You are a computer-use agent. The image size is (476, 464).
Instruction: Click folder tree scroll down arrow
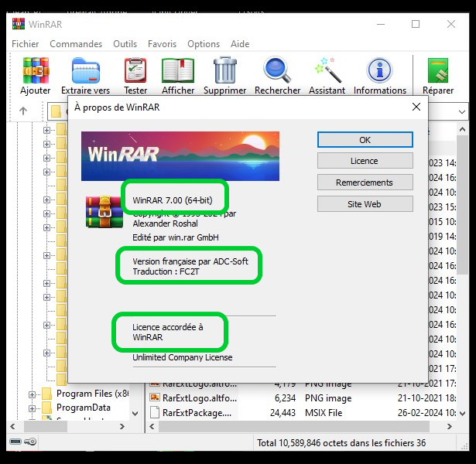click(x=135, y=413)
